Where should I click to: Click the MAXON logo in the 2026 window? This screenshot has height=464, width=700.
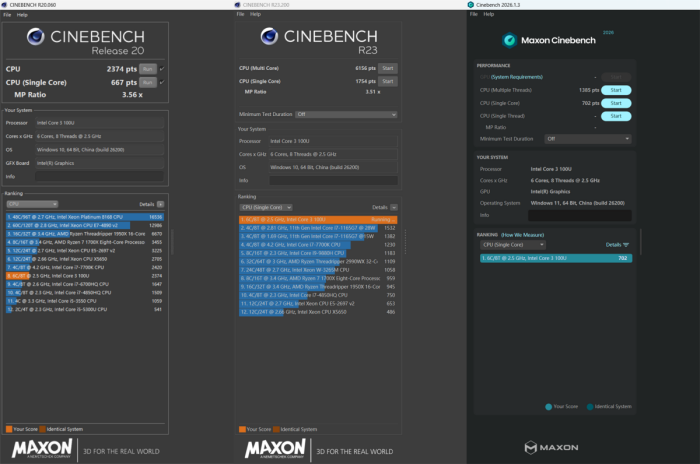(x=551, y=447)
